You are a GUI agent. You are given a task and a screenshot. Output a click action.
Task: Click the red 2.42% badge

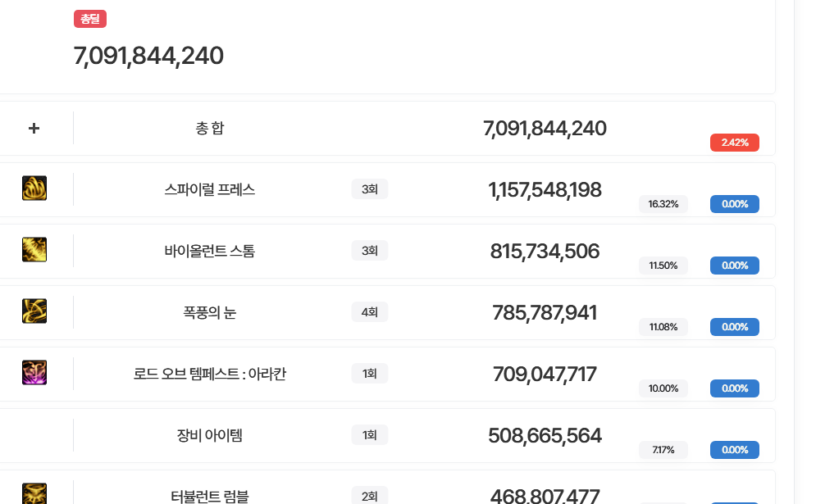pos(734,143)
